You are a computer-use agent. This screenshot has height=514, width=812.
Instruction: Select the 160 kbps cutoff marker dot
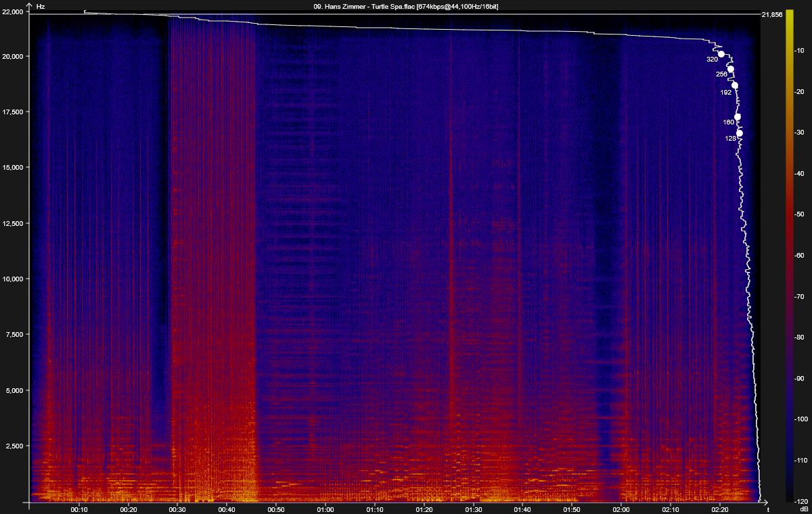[x=738, y=117]
